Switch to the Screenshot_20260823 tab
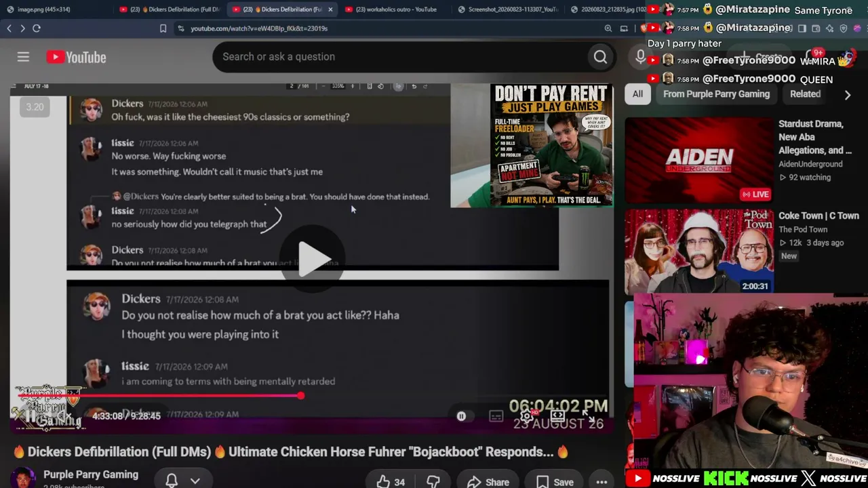 pyautogui.click(x=509, y=9)
